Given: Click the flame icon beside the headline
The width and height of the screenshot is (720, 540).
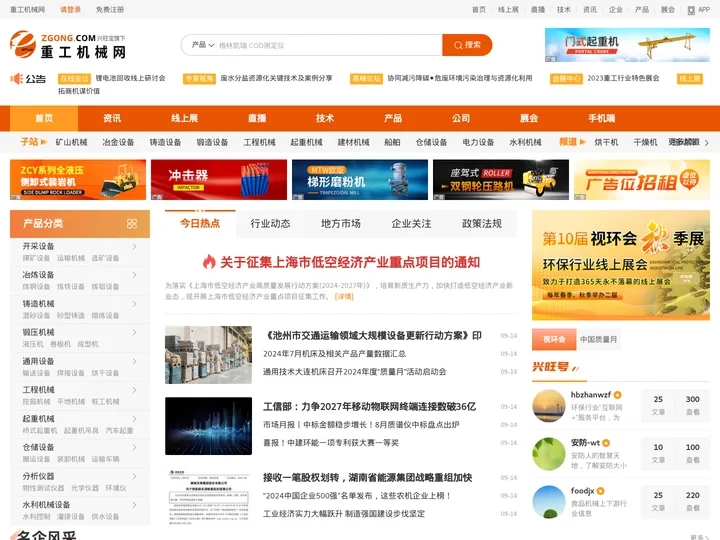Looking at the screenshot, I should coord(209,262).
